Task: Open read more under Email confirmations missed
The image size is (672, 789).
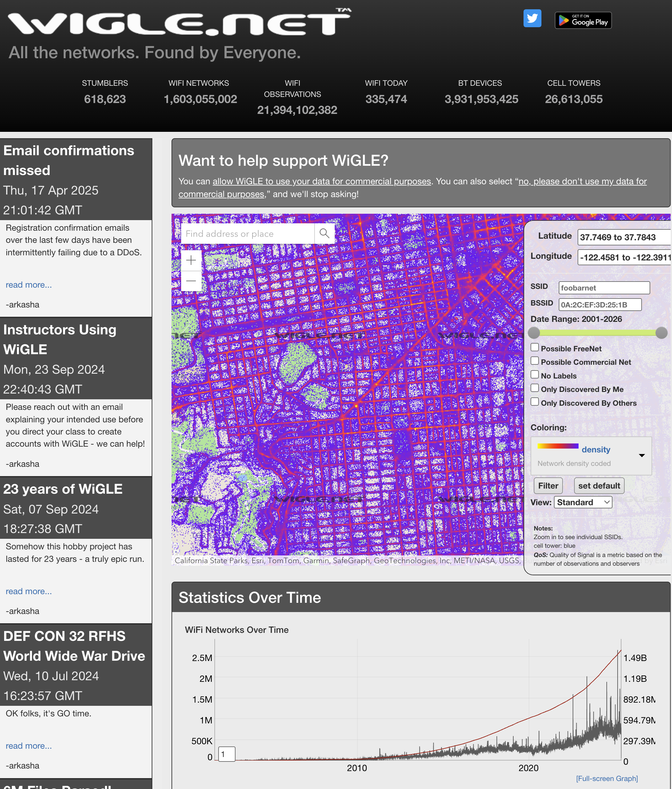Action: coord(28,285)
